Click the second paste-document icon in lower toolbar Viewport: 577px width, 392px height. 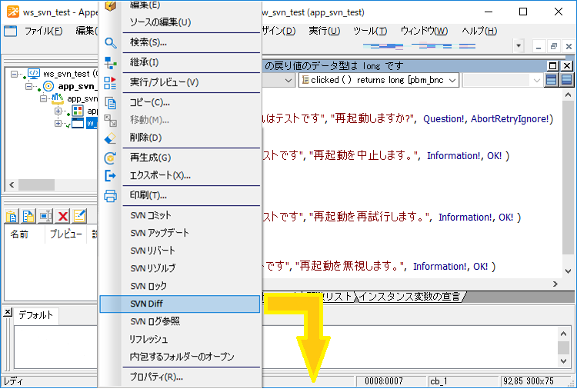[28, 216]
